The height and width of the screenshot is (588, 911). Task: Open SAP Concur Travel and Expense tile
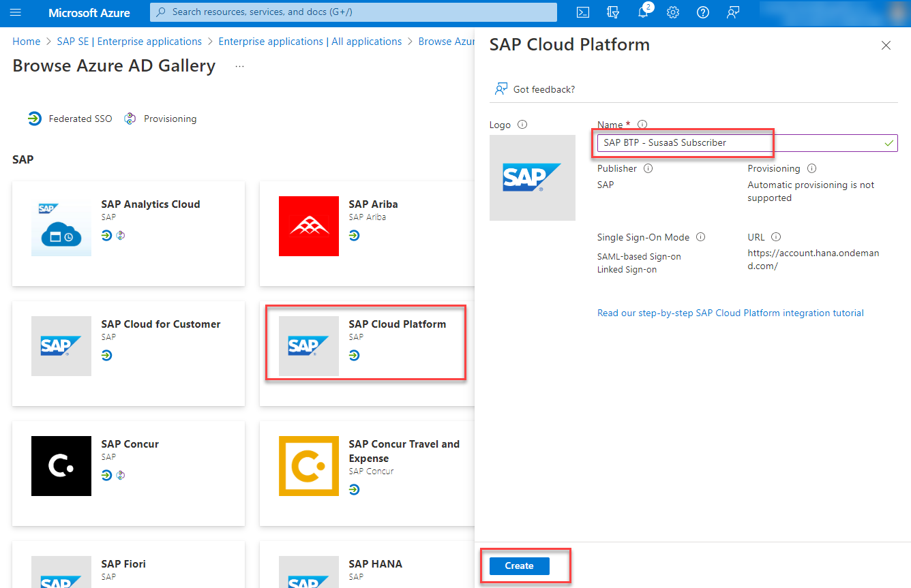point(367,474)
